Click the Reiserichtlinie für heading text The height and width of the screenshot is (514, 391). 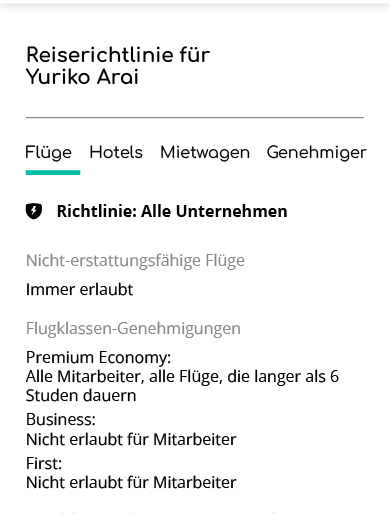pos(118,55)
